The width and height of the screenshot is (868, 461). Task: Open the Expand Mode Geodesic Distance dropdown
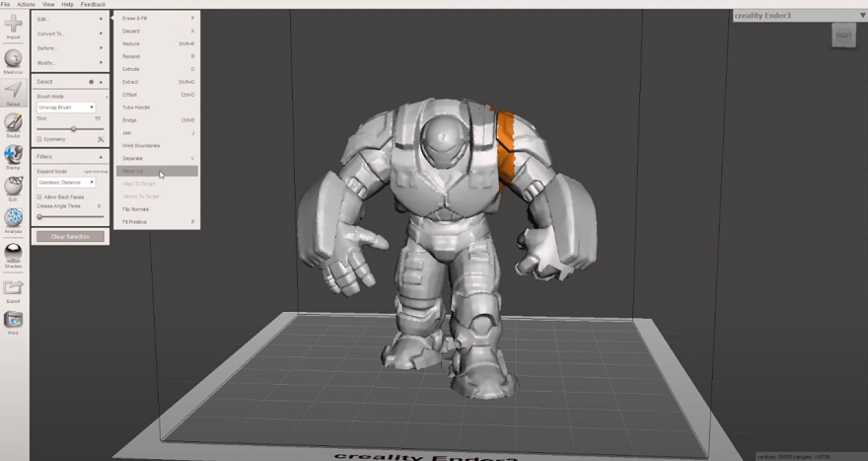pos(66,183)
